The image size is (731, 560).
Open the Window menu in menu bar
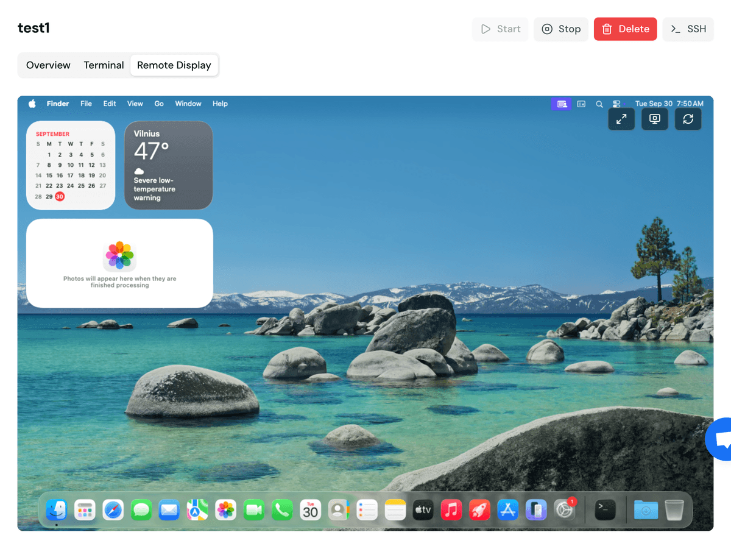click(188, 104)
